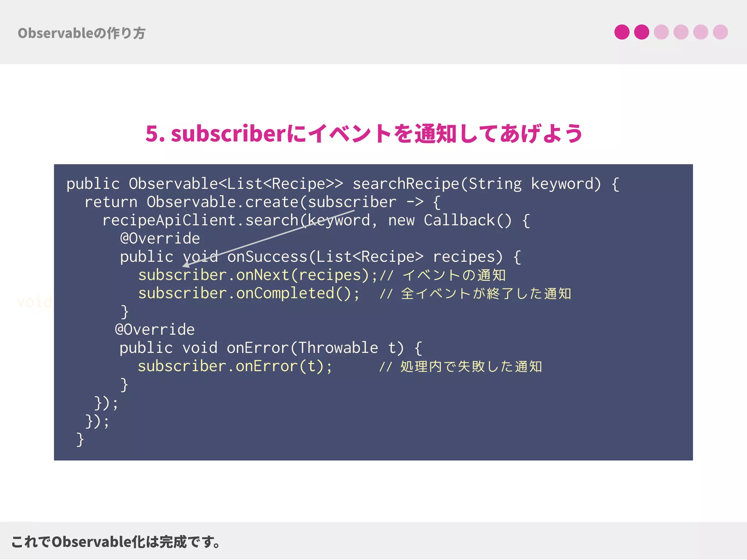This screenshot has width=747, height=560.
Task: Click the fourth progress dot
Action: click(x=681, y=32)
